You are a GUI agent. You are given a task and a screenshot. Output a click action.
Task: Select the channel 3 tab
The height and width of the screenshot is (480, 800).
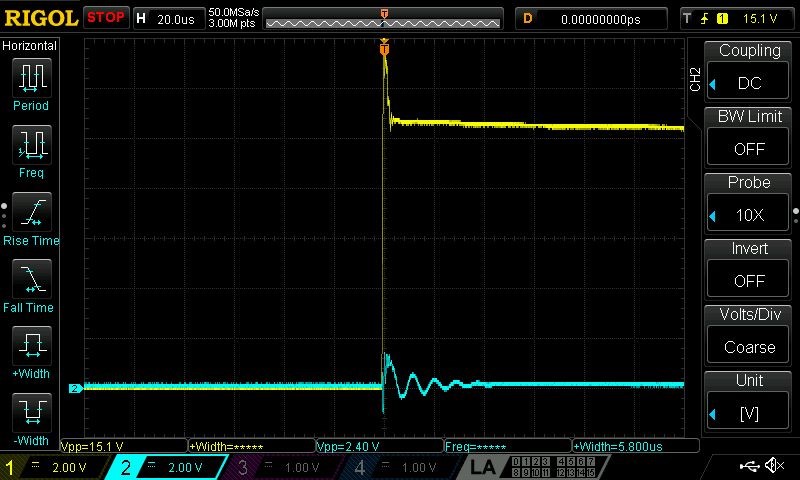coord(284,467)
